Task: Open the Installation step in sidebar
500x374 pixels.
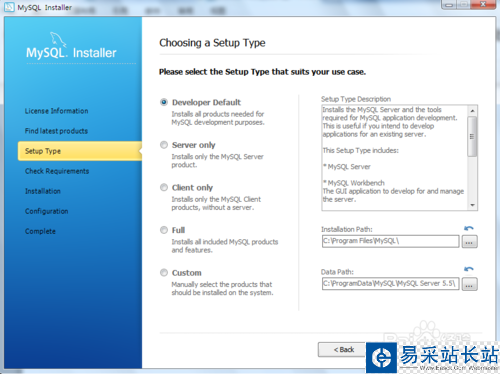Action: (43, 191)
